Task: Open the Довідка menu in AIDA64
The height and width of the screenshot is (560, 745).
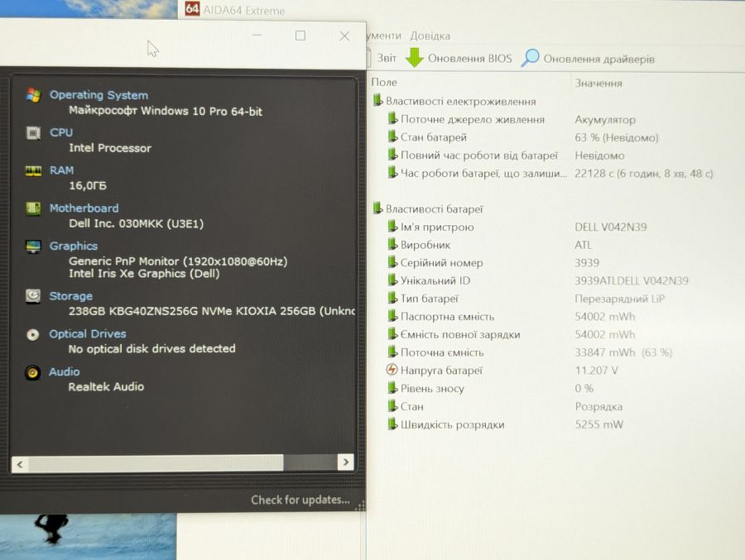Action: pyautogui.click(x=430, y=36)
